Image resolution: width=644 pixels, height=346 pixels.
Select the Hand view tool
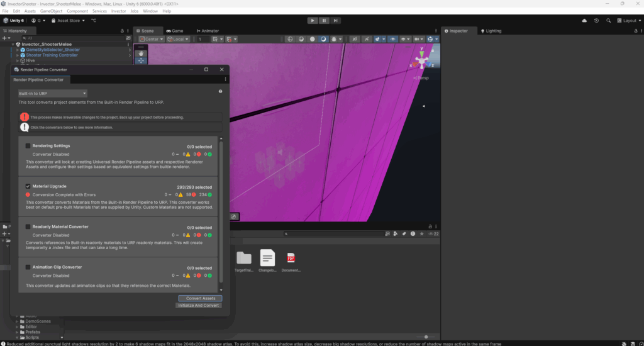(142, 54)
